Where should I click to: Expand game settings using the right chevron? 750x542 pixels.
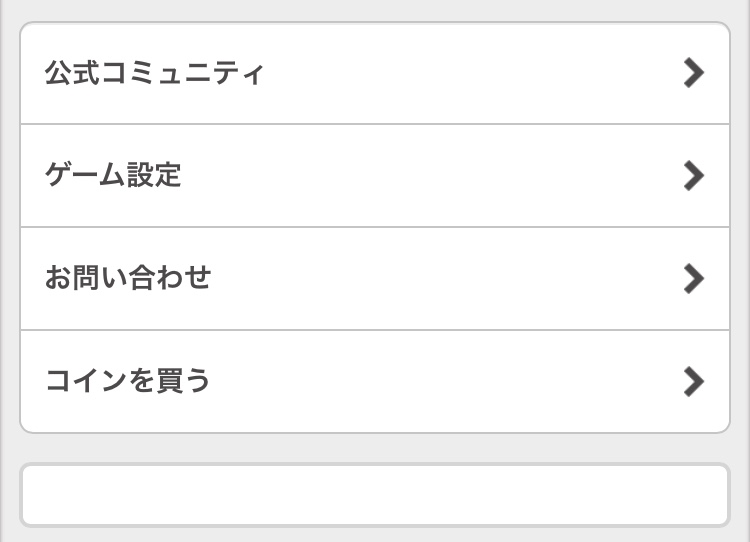[693, 176]
